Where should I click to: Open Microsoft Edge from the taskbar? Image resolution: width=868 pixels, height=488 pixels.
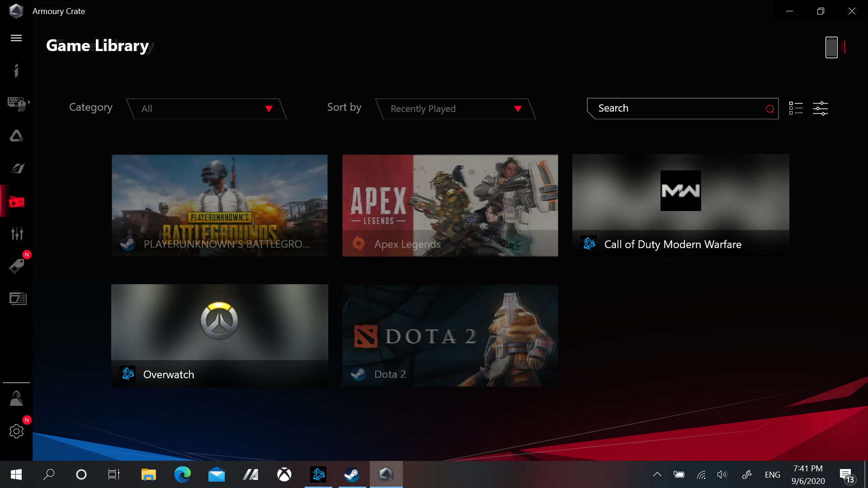click(183, 474)
